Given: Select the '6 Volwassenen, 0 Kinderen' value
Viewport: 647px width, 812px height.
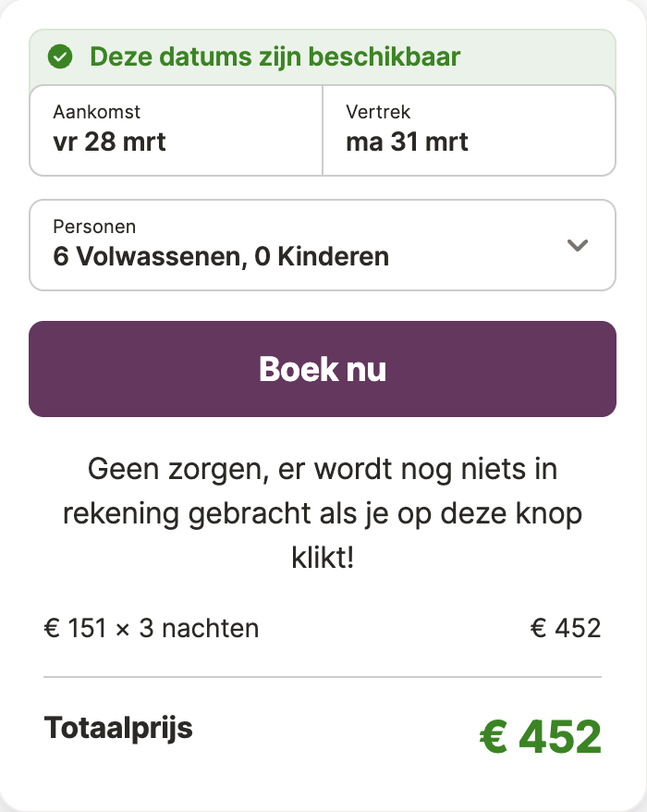Looking at the screenshot, I should [221, 256].
